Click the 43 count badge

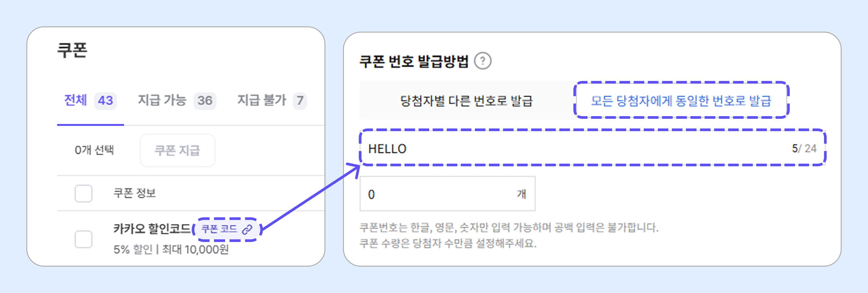coord(106,100)
